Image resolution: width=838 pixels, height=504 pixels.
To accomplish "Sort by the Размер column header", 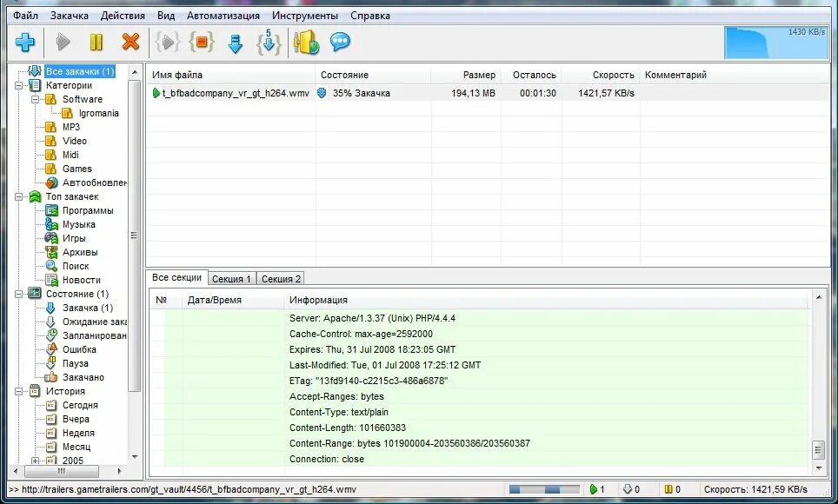I will click(466, 75).
